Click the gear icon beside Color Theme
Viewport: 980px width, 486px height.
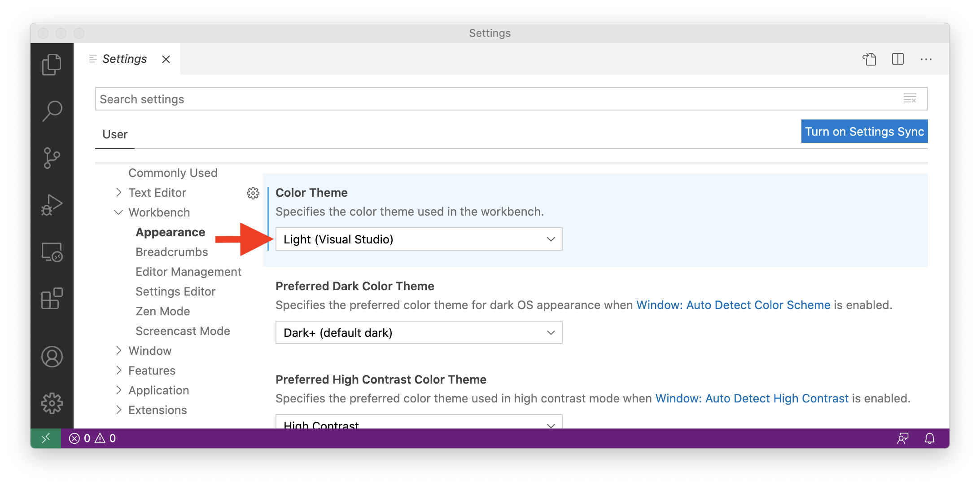coord(253,193)
